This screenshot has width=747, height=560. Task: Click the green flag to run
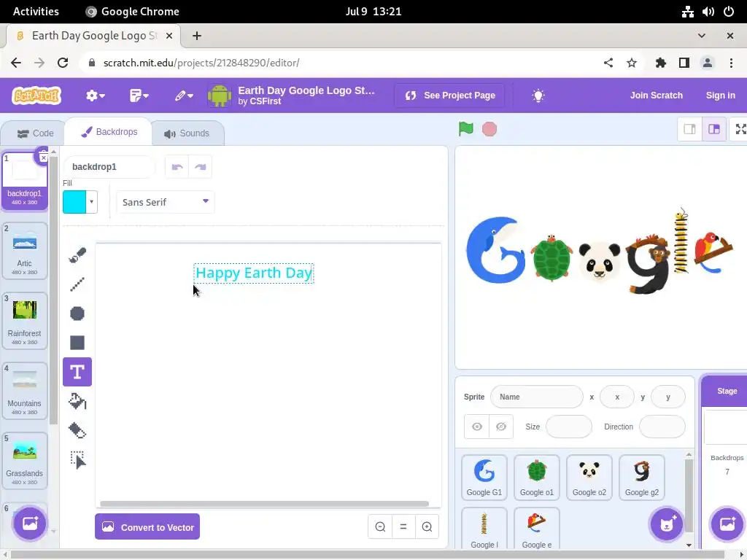tap(466, 129)
